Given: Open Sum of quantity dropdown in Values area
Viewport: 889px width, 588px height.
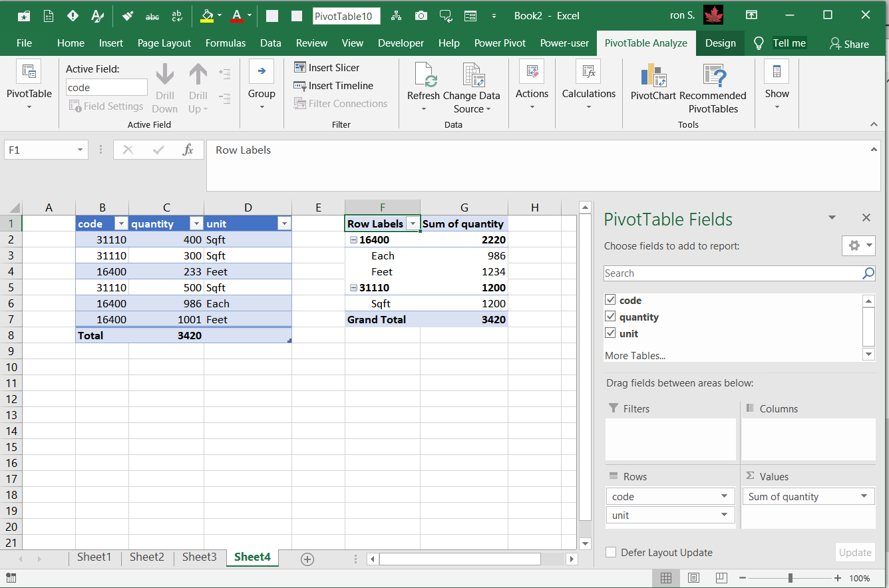Looking at the screenshot, I should (x=864, y=497).
